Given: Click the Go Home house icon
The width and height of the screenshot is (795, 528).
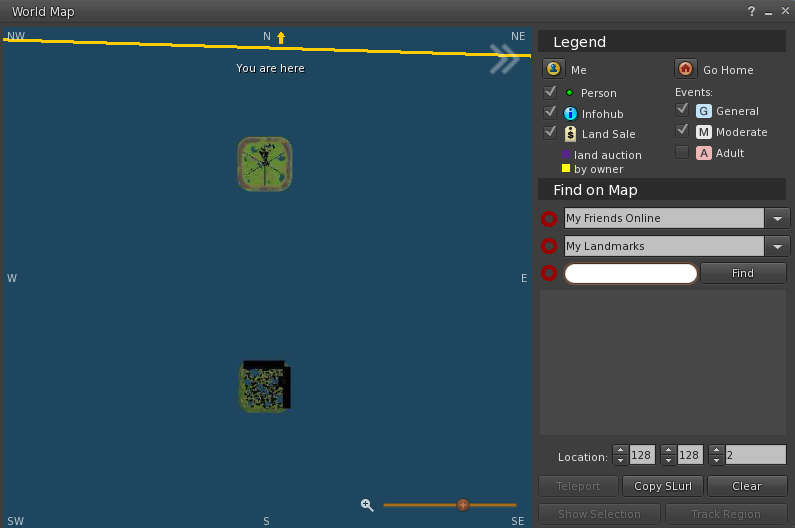Looking at the screenshot, I should 685,68.
